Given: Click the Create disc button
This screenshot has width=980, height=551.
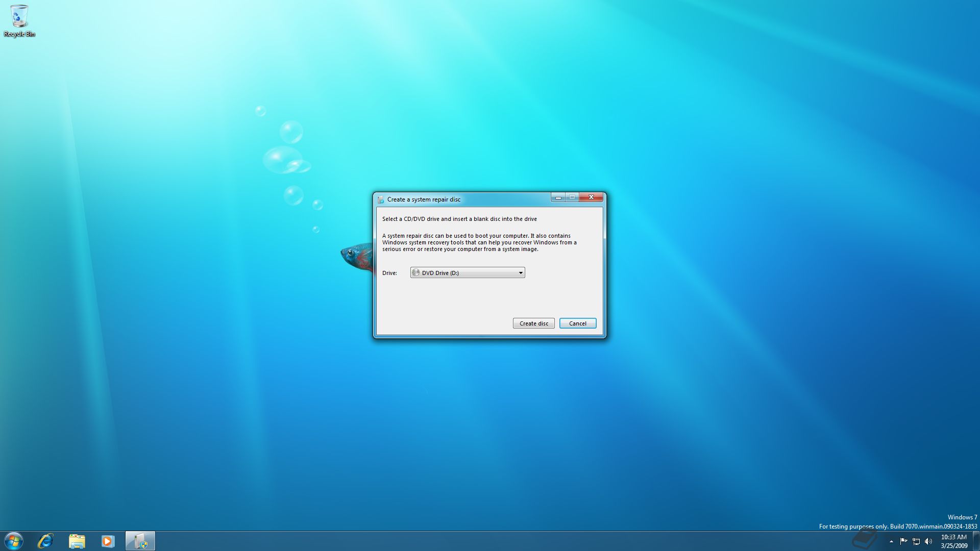Looking at the screenshot, I should click(x=534, y=323).
